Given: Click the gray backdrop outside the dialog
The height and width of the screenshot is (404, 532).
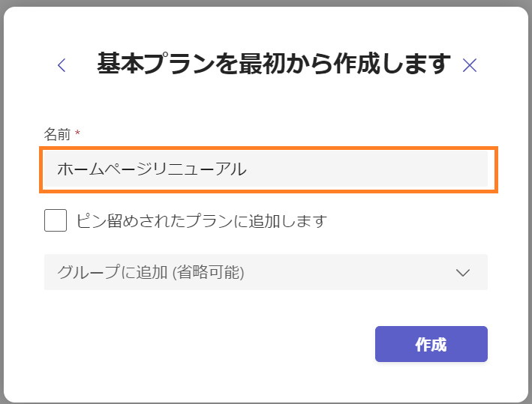Looking at the screenshot, I should coord(266,3).
